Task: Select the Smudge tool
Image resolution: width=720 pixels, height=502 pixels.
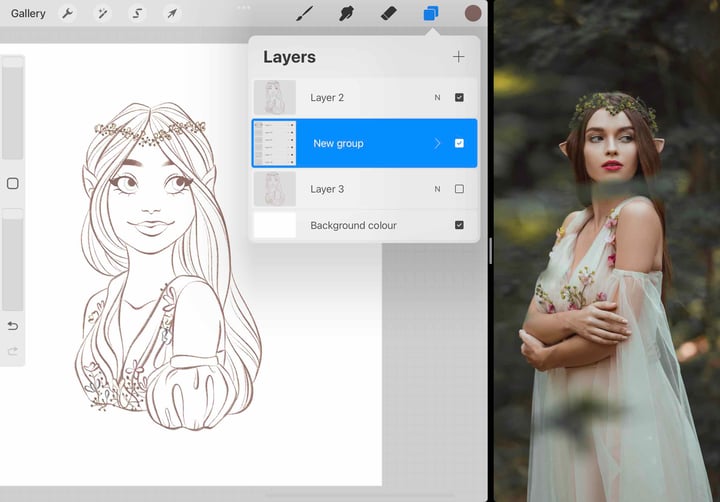Action: (346, 13)
